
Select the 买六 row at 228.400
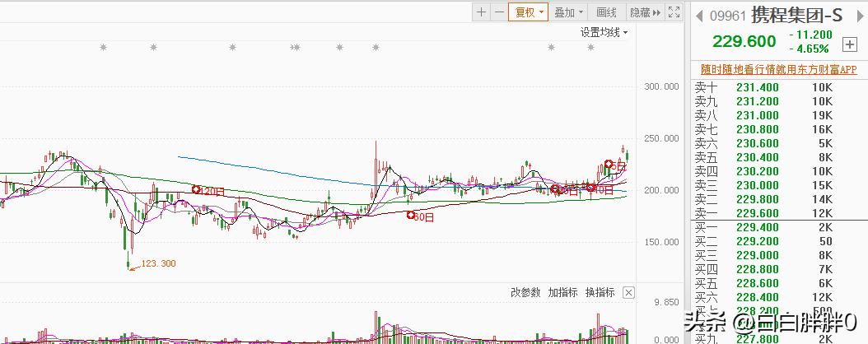point(779,298)
